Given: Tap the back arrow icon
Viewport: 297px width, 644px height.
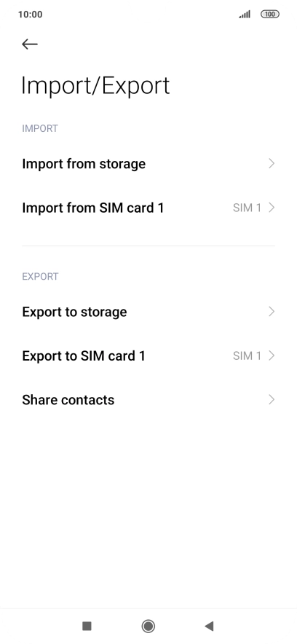Looking at the screenshot, I should tap(30, 44).
